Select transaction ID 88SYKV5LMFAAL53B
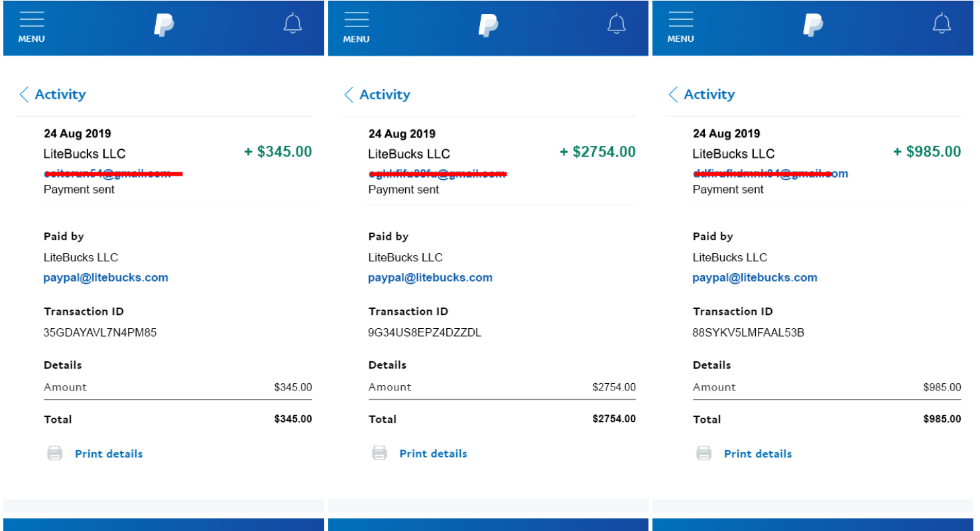This screenshot has height=531, width=980. (749, 333)
